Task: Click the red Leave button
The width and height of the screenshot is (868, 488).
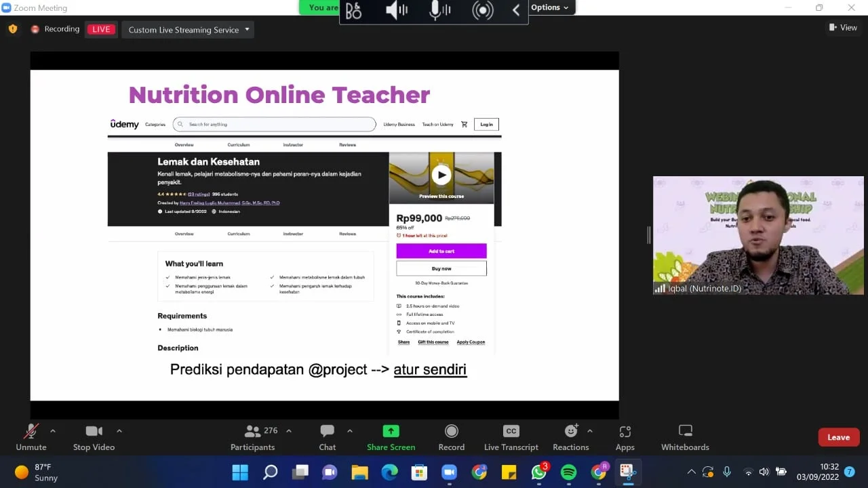Action: (x=839, y=437)
